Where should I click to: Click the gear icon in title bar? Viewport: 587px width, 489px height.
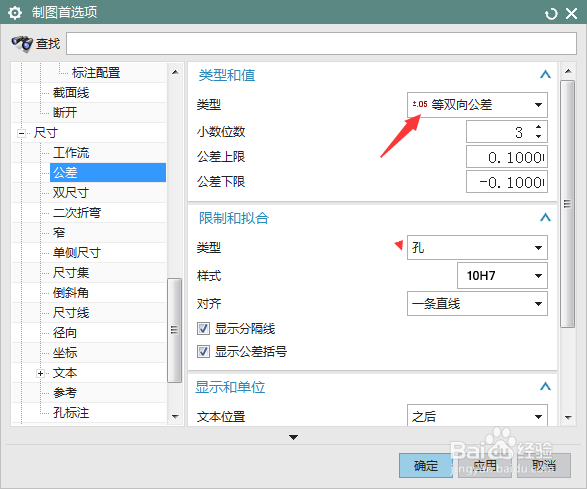(x=15, y=13)
